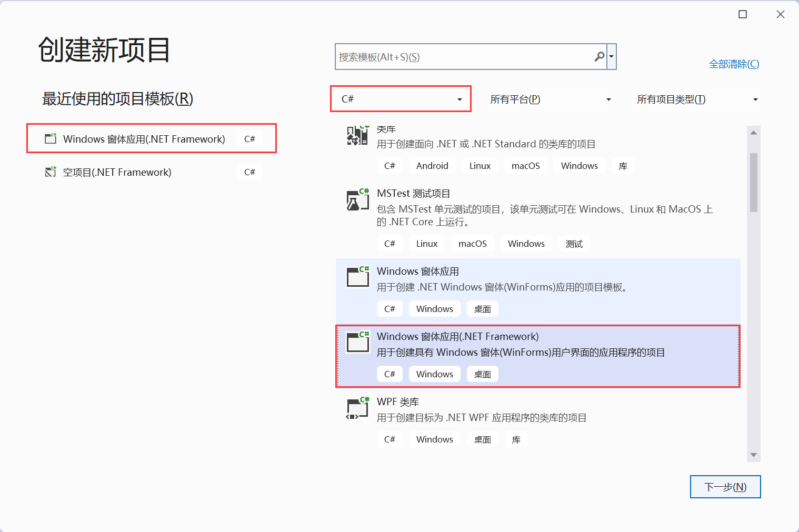Open the 所有平台 platform dropdown
The width and height of the screenshot is (799, 532).
pyautogui.click(x=550, y=99)
